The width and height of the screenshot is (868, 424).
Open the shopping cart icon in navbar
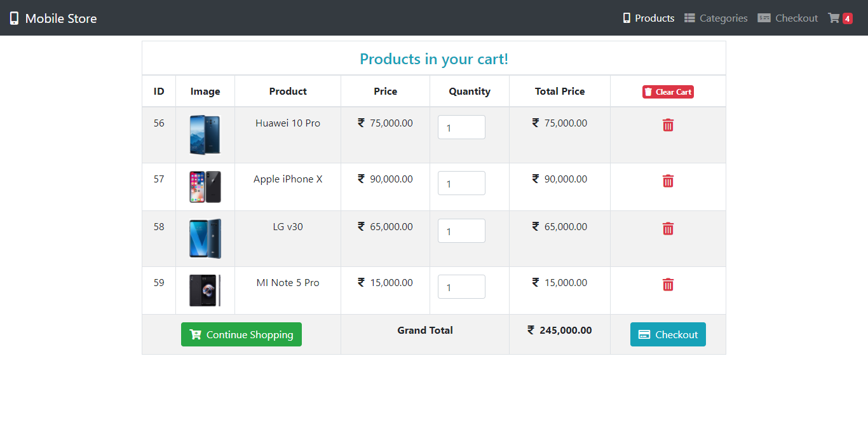click(x=835, y=18)
